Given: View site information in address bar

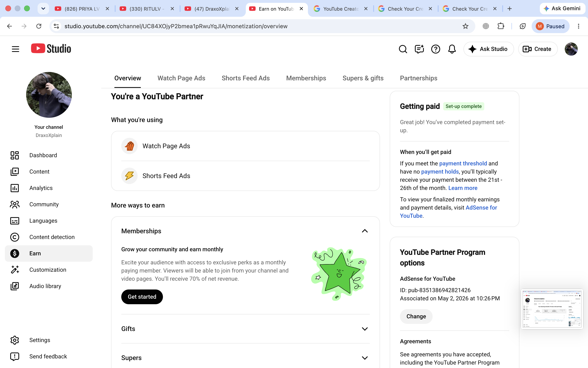Looking at the screenshot, I should point(56,26).
